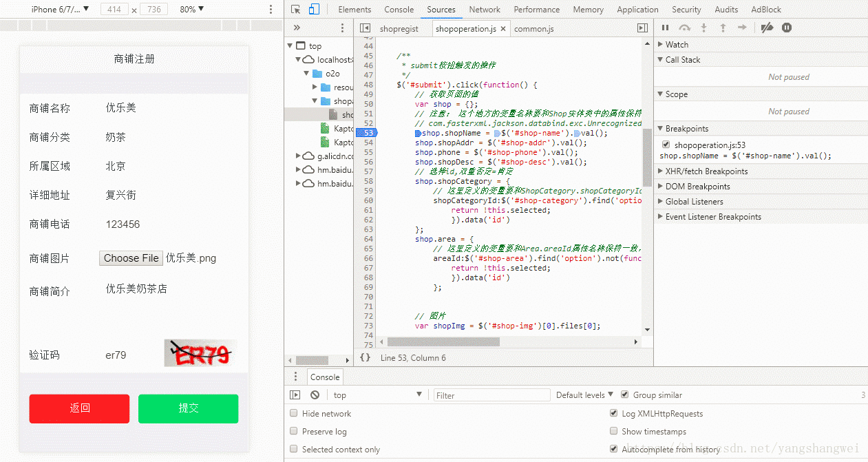This screenshot has width=868, height=462.
Task: Click the deactivate breakpoints icon
Action: 767,28
